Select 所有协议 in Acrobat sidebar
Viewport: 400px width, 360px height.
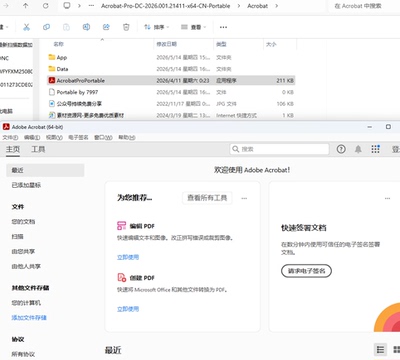click(x=23, y=354)
